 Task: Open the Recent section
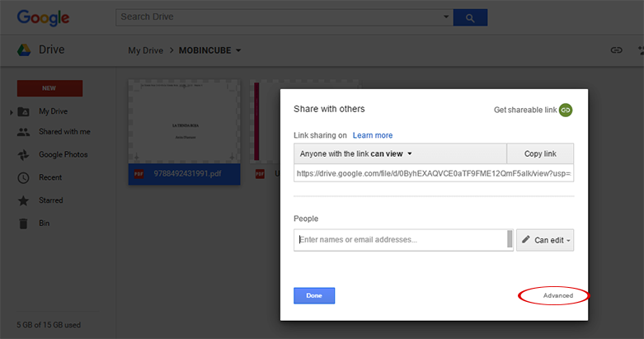(50, 177)
